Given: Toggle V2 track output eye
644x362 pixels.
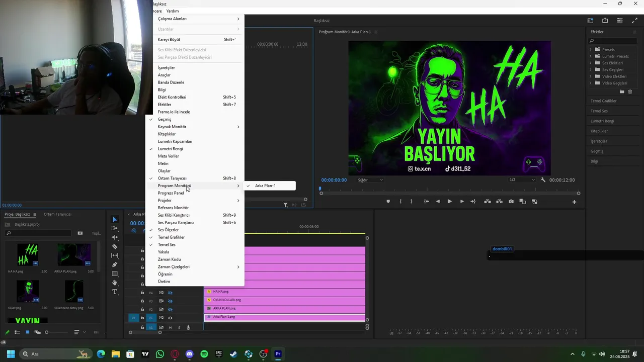Looking at the screenshot, I should point(170,309).
